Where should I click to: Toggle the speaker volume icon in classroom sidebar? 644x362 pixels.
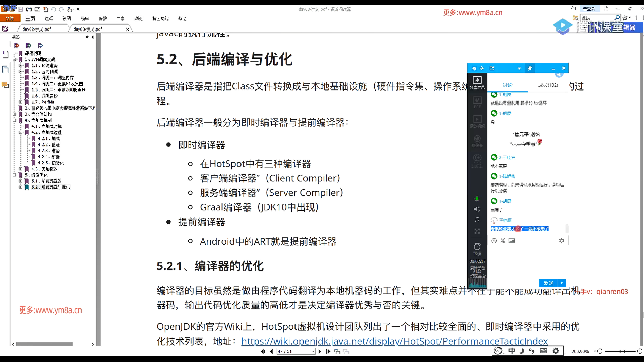pos(477,209)
